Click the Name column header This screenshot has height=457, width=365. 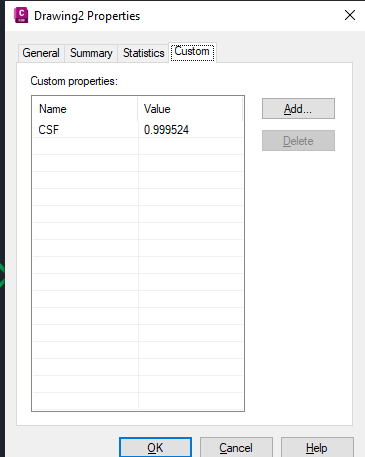(x=85, y=109)
